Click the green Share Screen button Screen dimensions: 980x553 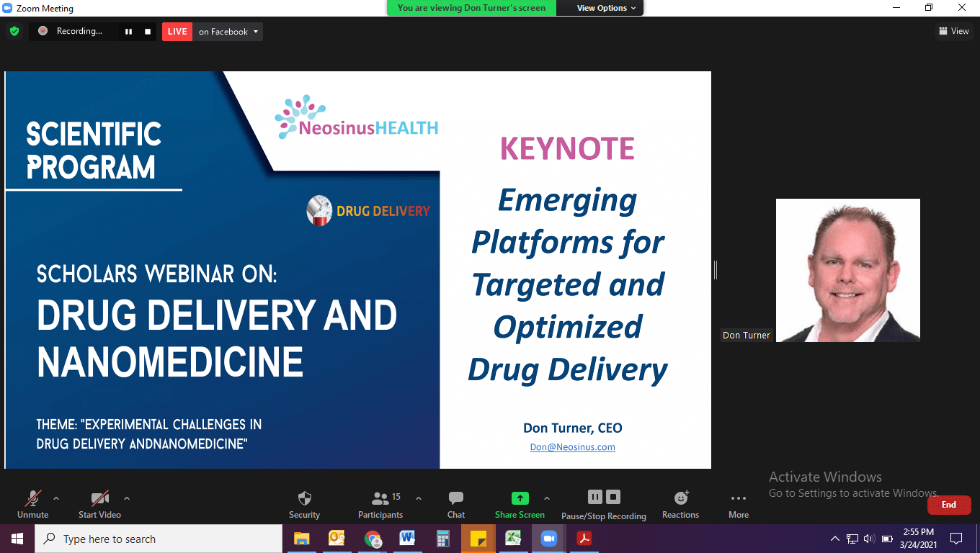(x=520, y=505)
